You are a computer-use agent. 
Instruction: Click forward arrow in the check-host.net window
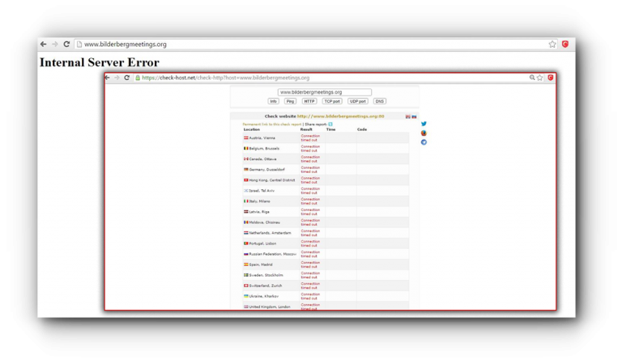click(117, 78)
